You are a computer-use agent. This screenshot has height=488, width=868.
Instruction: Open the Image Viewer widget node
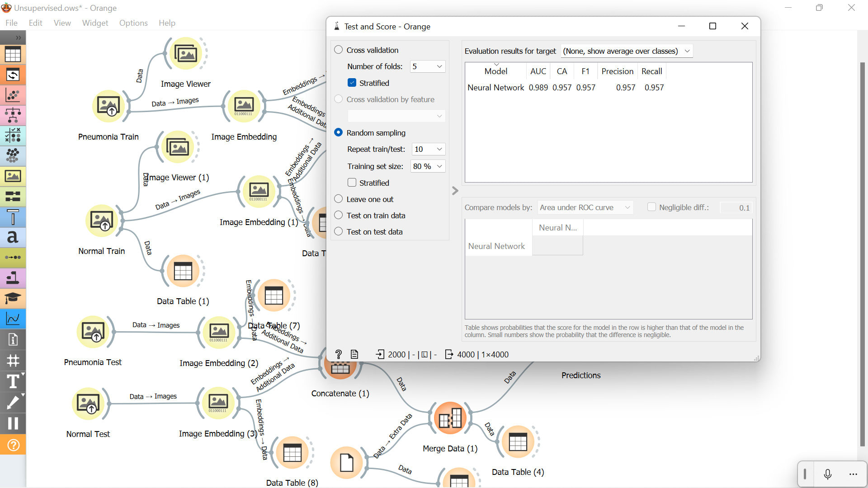pos(186,54)
